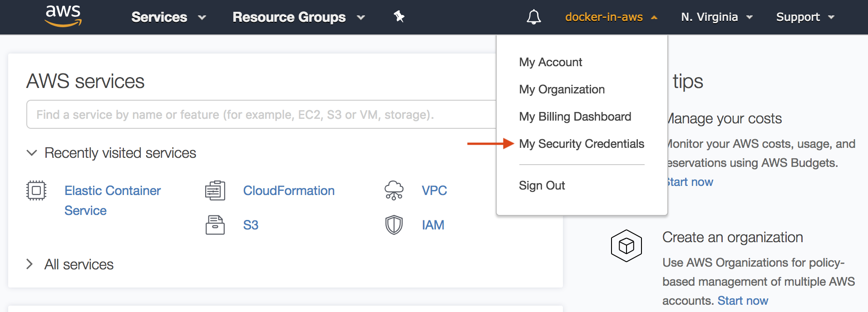The width and height of the screenshot is (868, 312).
Task: Click the IAM shield icon
Action: [x=394, y=225]
